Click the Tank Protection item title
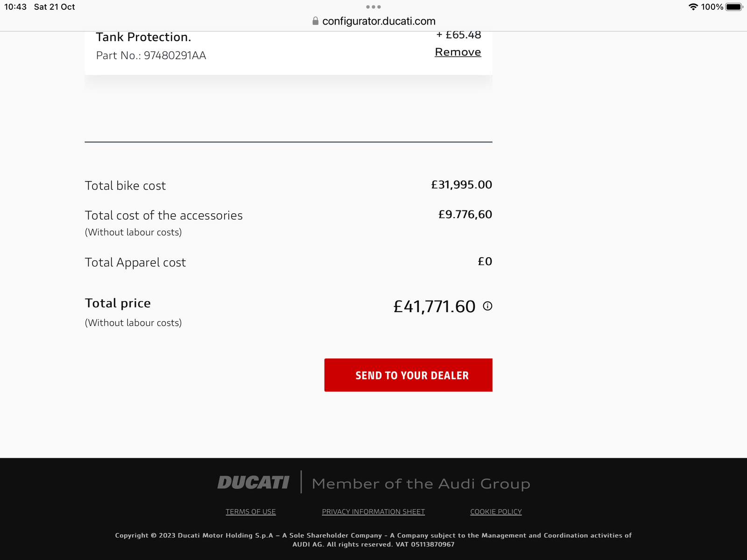The width and height of the screenshot is (747, 560). click(143, 37)
